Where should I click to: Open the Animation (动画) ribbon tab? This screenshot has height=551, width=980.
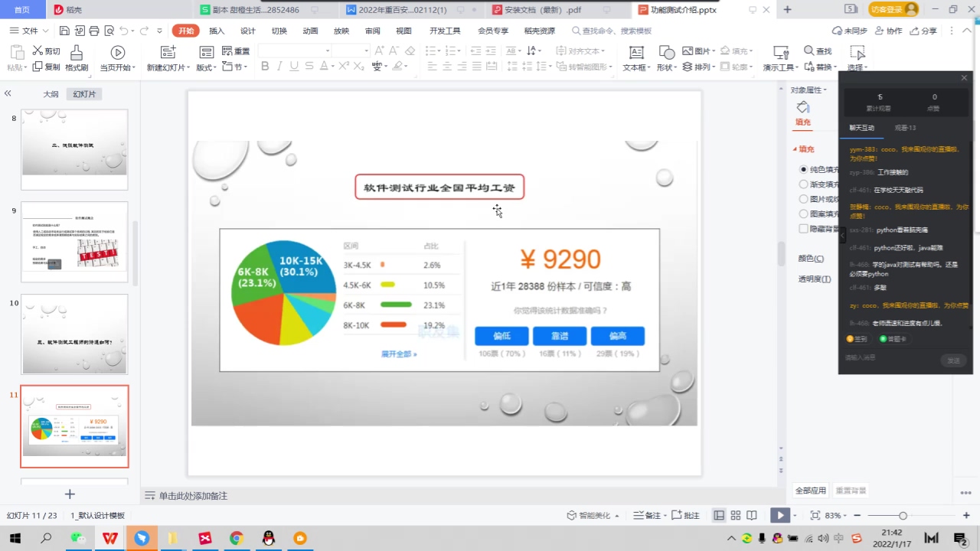coord(310,31)
